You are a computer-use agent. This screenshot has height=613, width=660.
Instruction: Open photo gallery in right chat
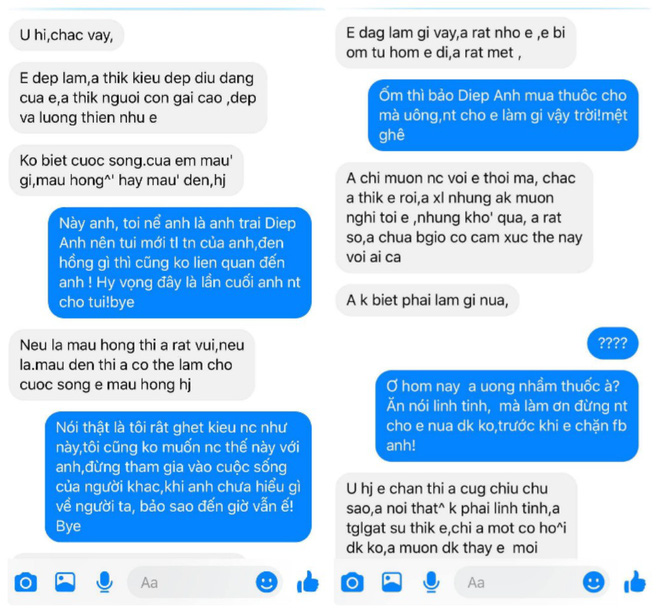[x=392, y=582]
